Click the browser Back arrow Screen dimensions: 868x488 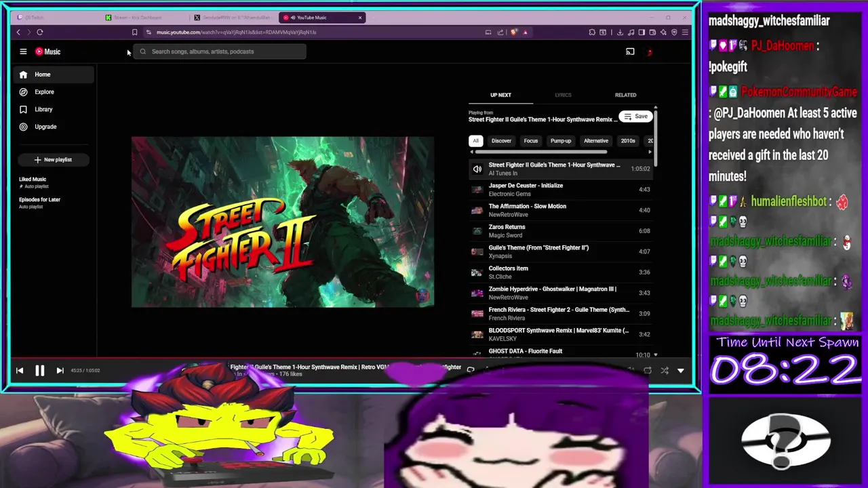pyautogui.click(x=18, y=32)
